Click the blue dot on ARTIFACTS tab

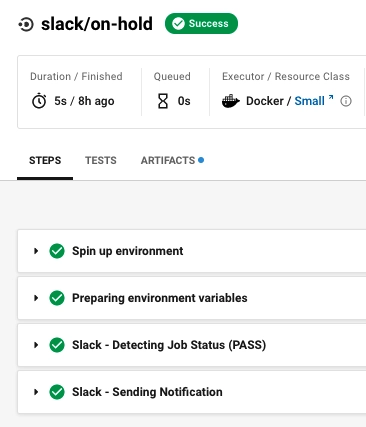click(x=201, y=160)
